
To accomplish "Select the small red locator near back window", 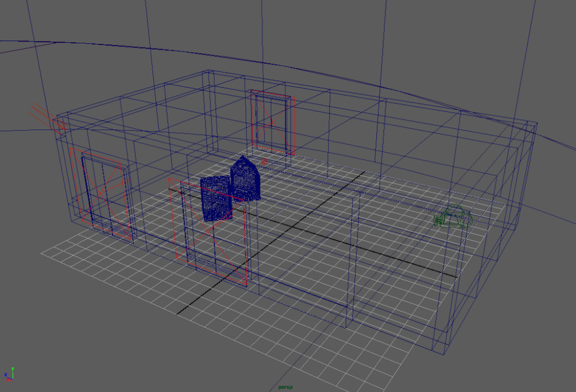I will coord(264,162).
